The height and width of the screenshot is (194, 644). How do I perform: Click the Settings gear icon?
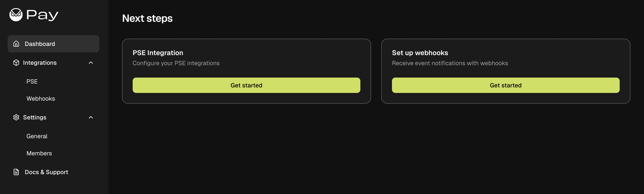pyautogui.click(x=16, y=117)
